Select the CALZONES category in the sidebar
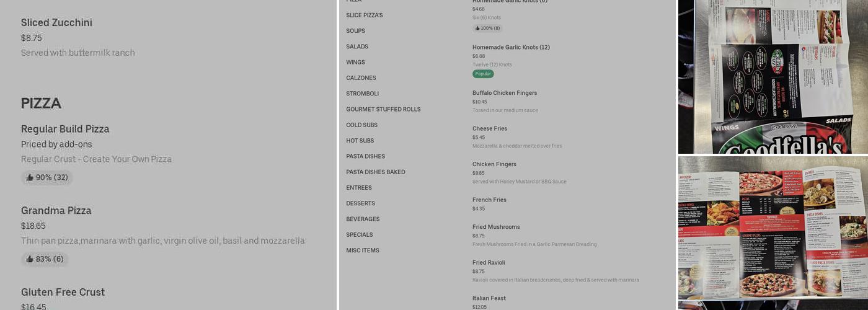This screenshot has width=868, height=310. tap(361, 78)
